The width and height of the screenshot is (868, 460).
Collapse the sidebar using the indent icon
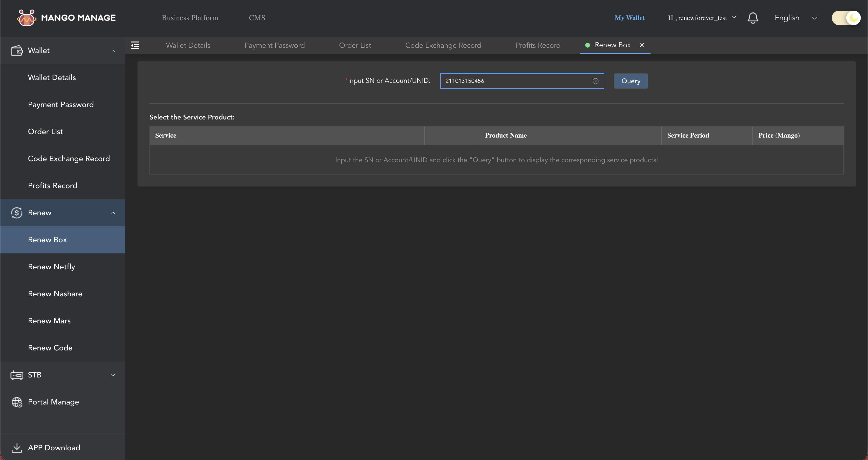(135, 45)
